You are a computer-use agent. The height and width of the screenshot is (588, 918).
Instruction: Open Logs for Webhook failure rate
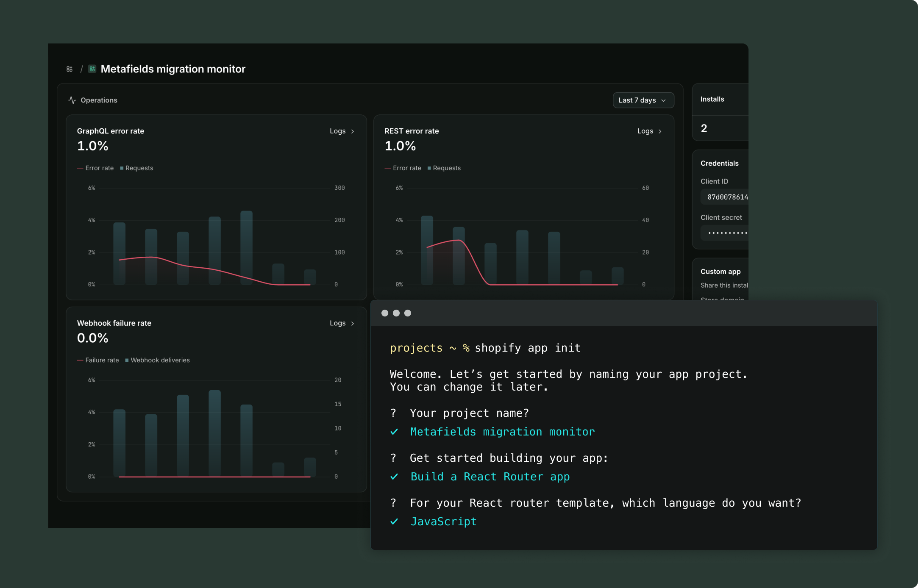click(x=342, y=323)
